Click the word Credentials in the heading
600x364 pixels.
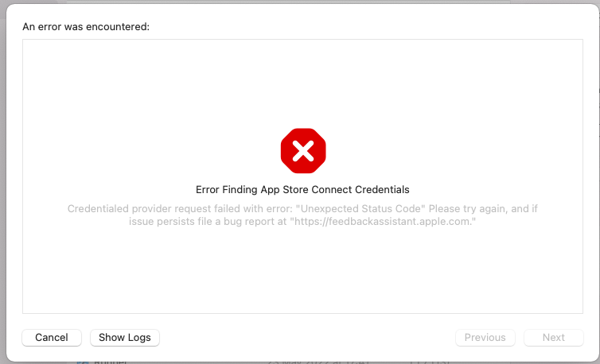coord(382,190)
